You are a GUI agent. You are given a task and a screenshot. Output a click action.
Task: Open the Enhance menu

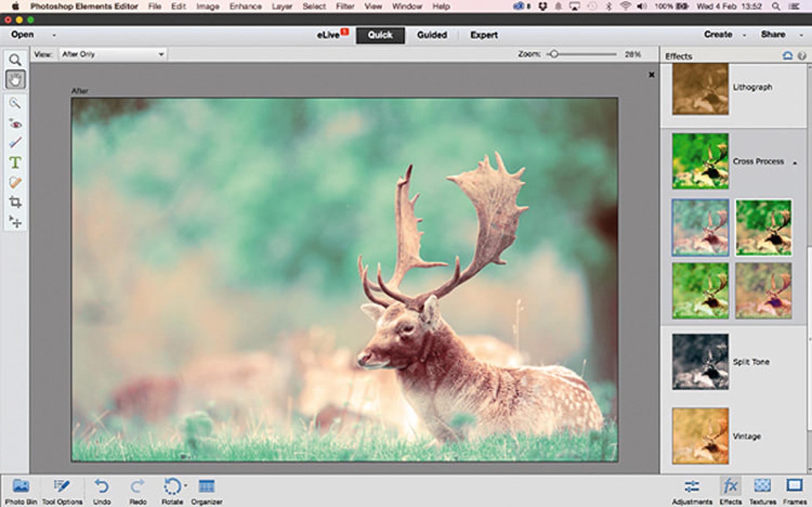[245, 6]
